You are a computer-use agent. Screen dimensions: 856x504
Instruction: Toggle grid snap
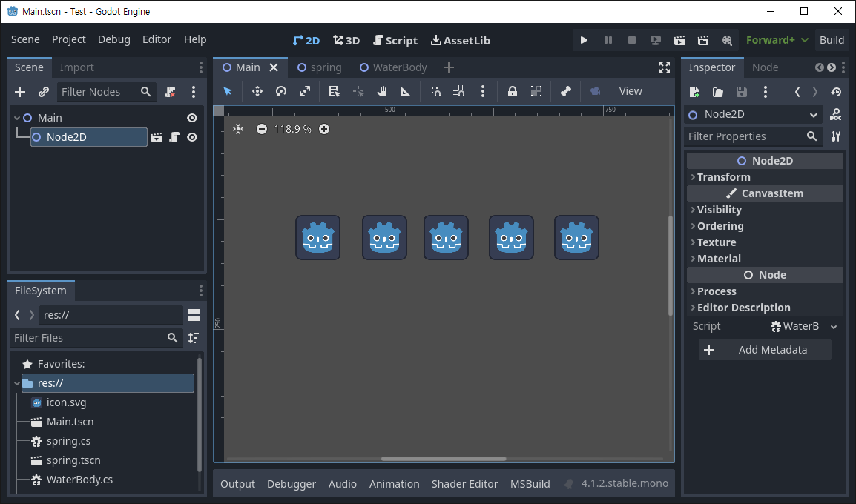tap(459, 91)
